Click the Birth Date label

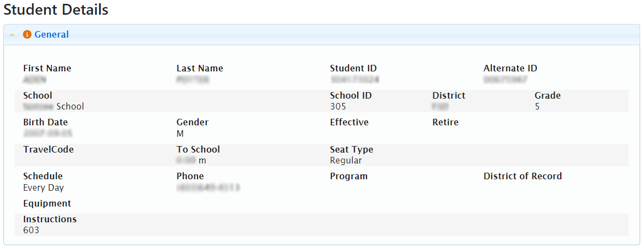pos(45,123)
